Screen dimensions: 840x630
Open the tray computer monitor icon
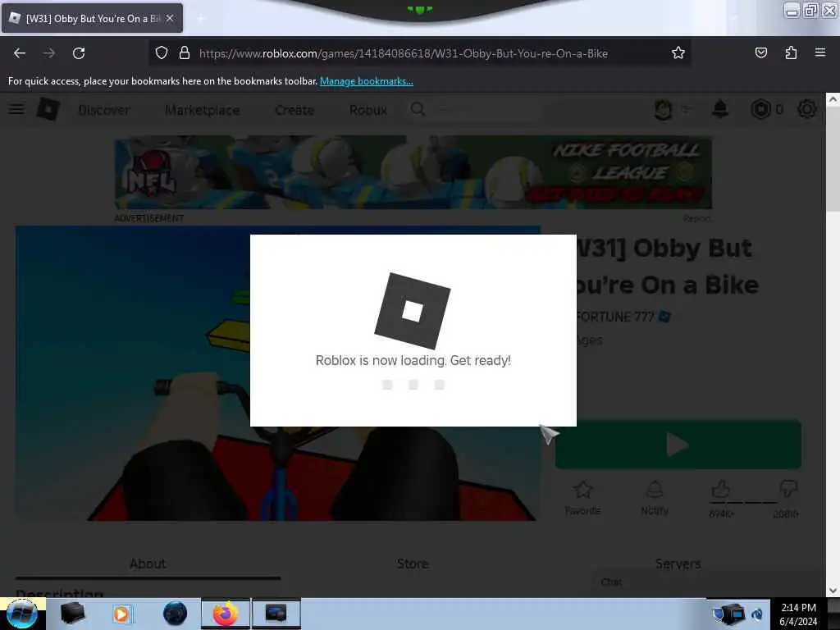click(x=733, y=614)
